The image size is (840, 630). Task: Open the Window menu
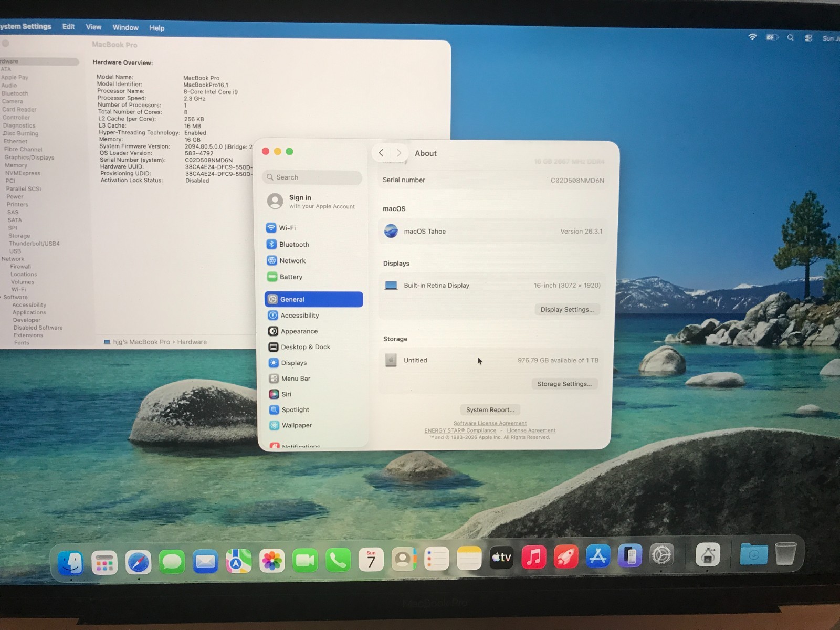pyautogui.click(x=125, y=27)
